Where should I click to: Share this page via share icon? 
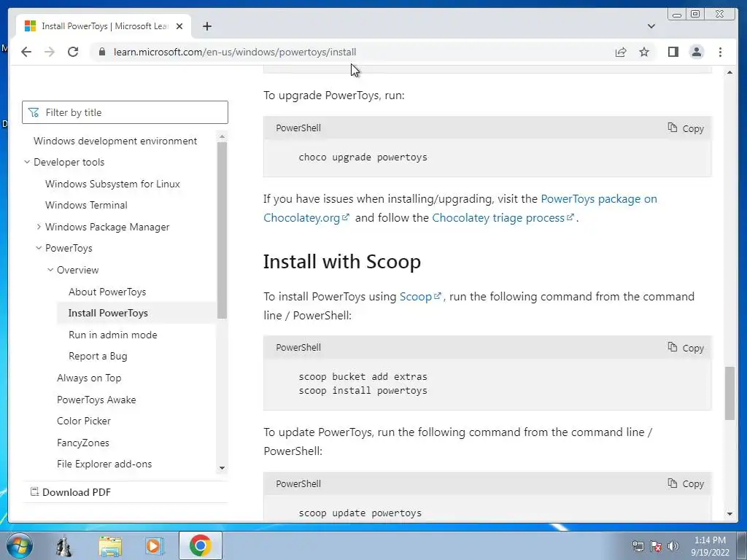pos(621,52)
